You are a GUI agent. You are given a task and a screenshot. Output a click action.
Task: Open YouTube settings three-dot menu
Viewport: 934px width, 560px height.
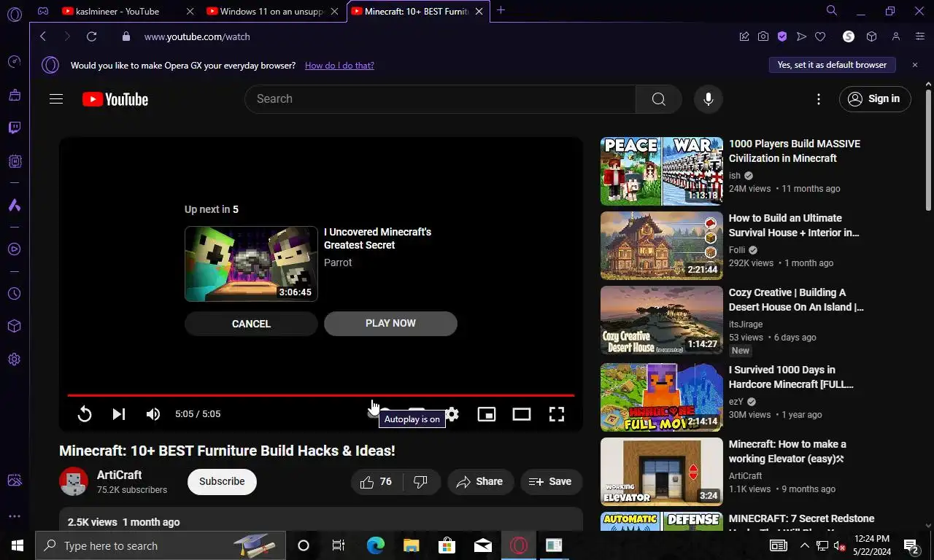tap(819, 99)
